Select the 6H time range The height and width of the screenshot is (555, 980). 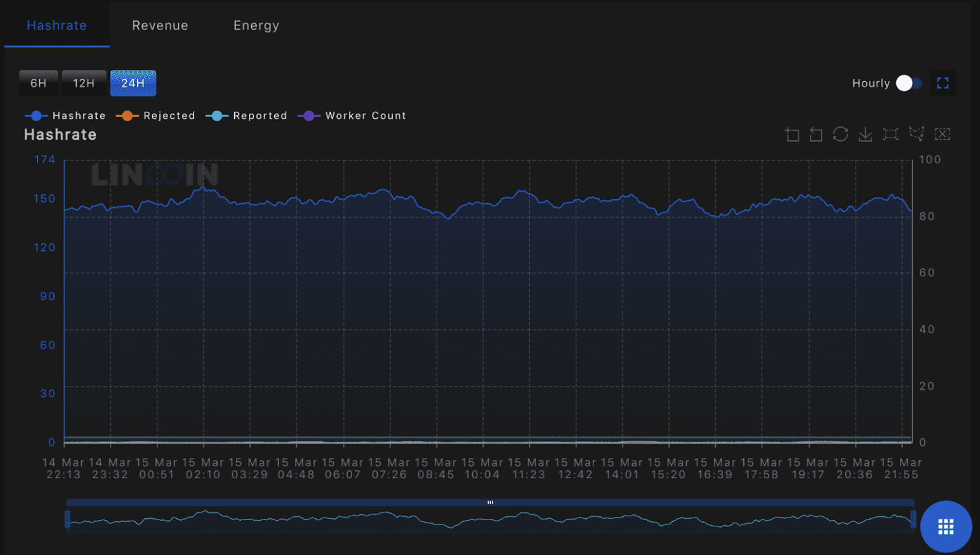pyautogui.click(x=38, y=83)
